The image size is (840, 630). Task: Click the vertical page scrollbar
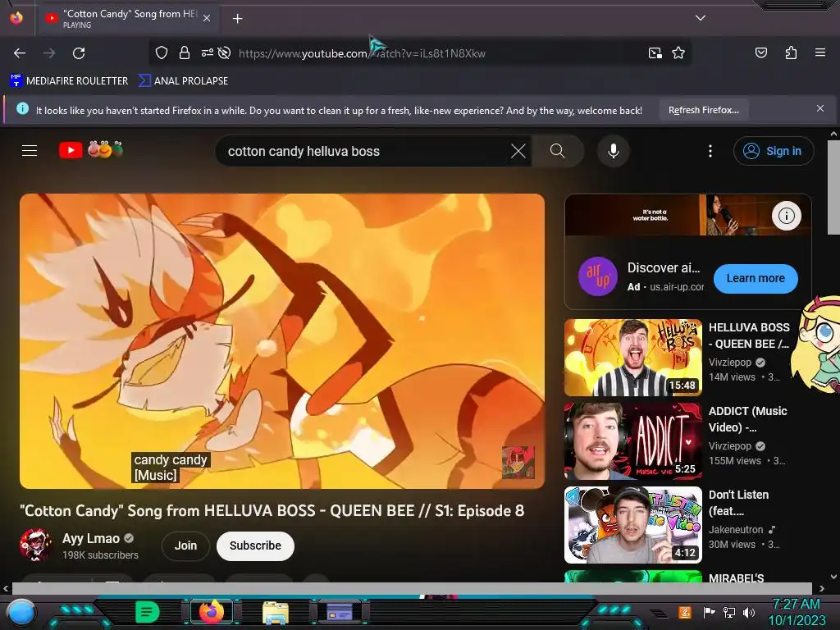[x=833, y=188]
